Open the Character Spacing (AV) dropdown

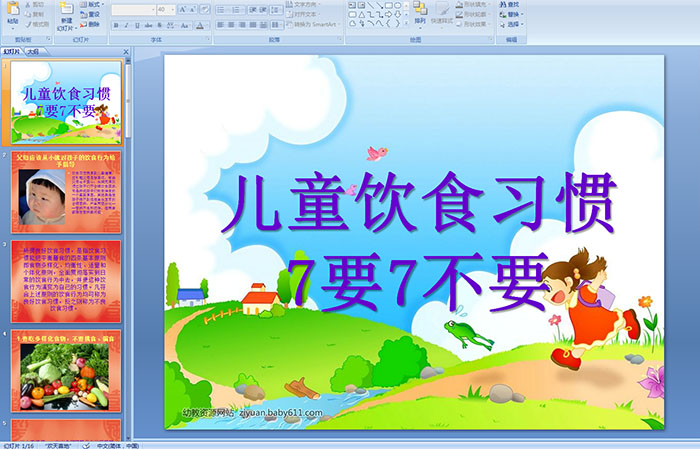click(171, 25)
